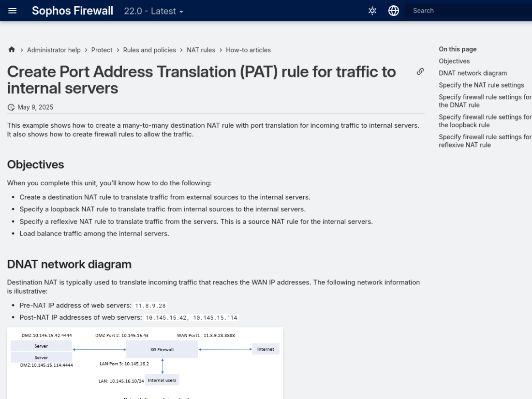Open the hamburger navigation menu
Viewport: 532px width, 399px height.
coord(12,11)
